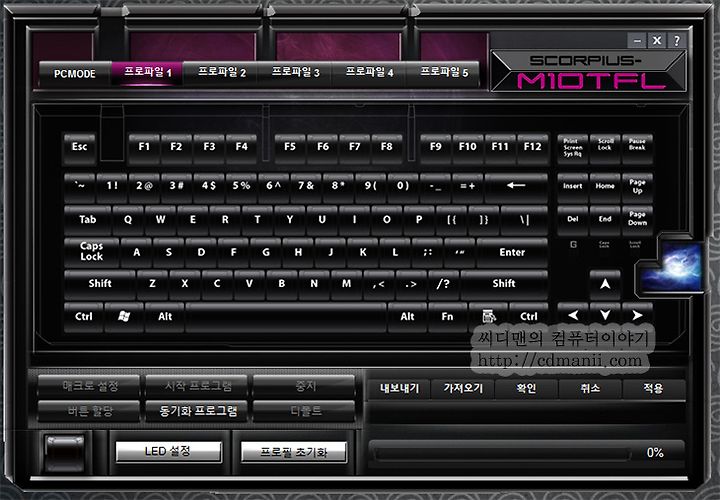Cancel with the 취소 button

click(x=590, y=389)
